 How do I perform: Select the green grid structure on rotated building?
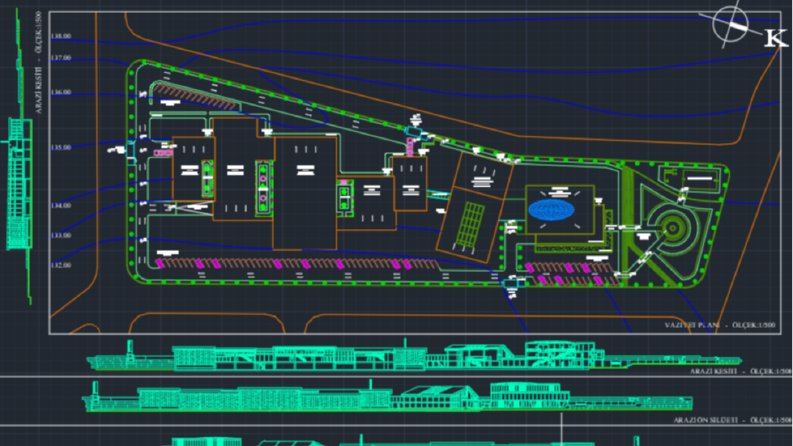(470, 223)
